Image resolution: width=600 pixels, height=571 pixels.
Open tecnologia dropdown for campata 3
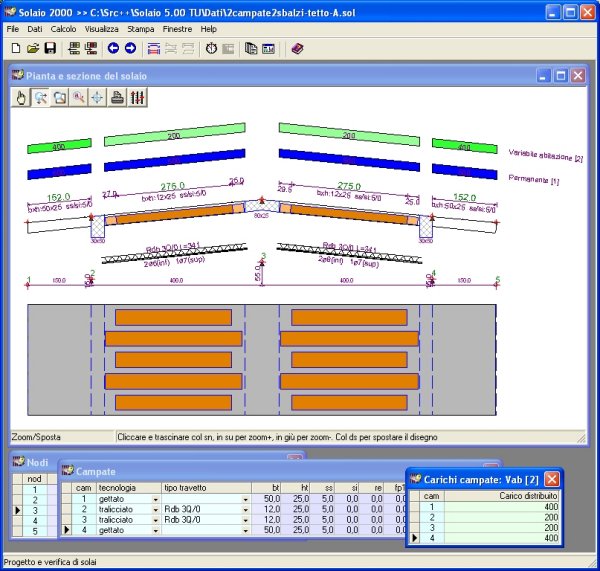click(x=155, y=520)
